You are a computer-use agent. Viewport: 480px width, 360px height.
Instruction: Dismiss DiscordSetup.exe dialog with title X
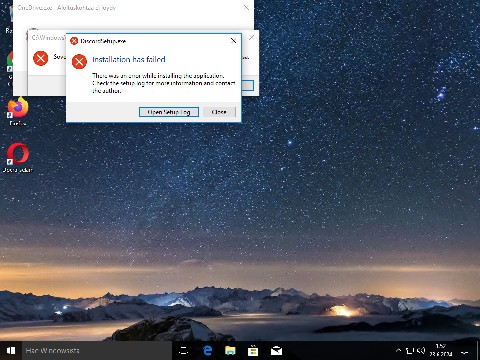(x=233, y=41)
